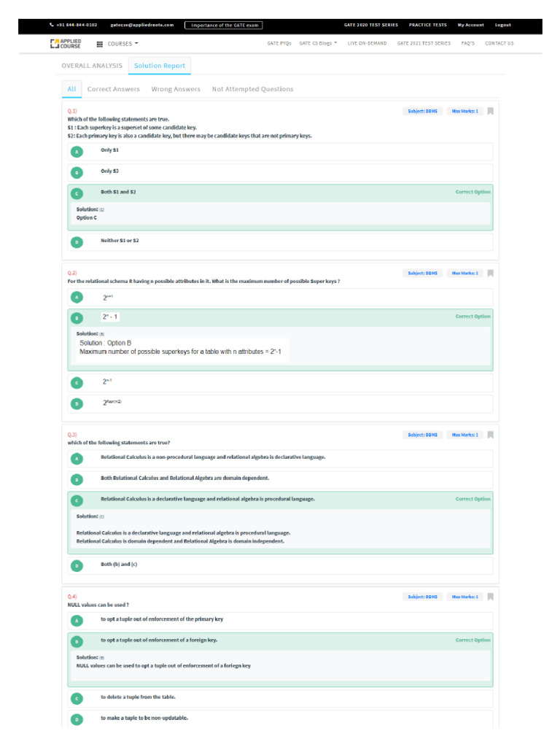This screenshot has height=747, width=560.
Task: Select option D 'Both (b) and (c)' in question 3
Action: pyautogui.click(x=77, y=565)
